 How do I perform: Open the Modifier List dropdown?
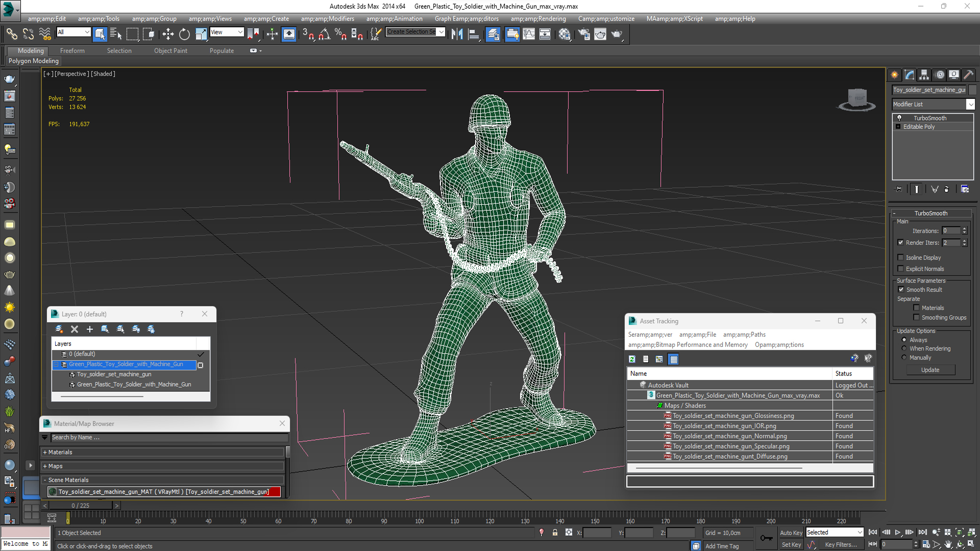click(x=970, y=104)
